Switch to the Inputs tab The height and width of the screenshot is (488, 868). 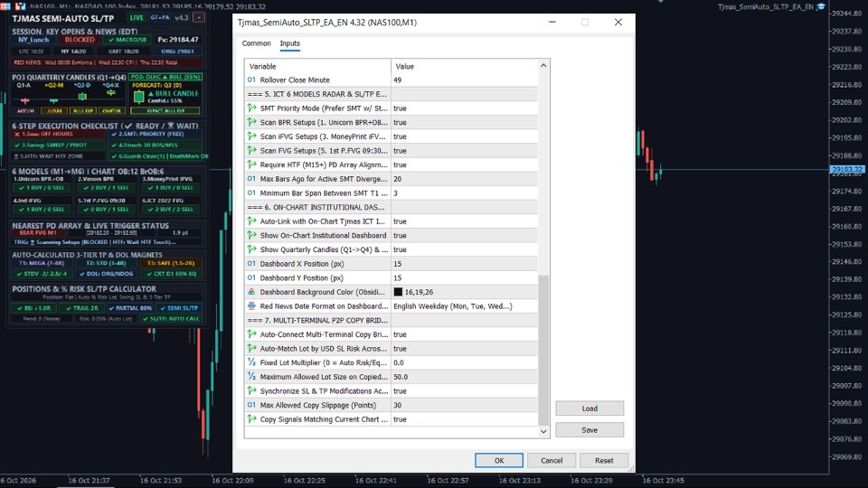point(289,43)
